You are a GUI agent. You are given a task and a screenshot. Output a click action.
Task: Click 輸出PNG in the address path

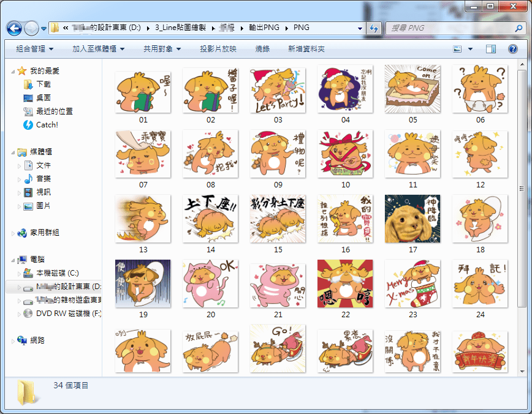pos(264,28)
